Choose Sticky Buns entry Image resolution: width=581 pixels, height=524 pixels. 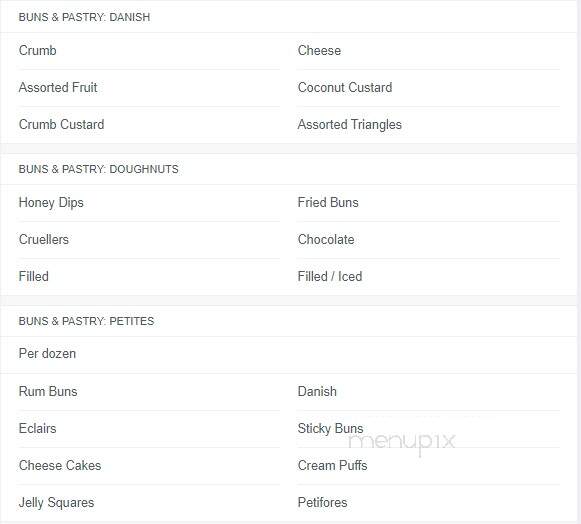click(330, 428)
